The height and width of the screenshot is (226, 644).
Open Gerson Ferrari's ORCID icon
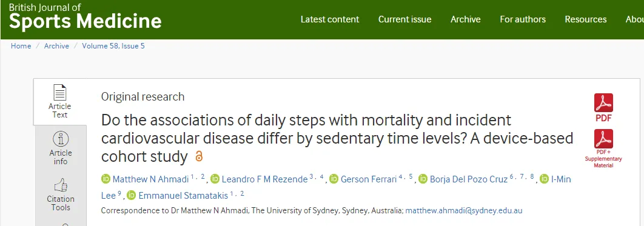pos(334,179)
